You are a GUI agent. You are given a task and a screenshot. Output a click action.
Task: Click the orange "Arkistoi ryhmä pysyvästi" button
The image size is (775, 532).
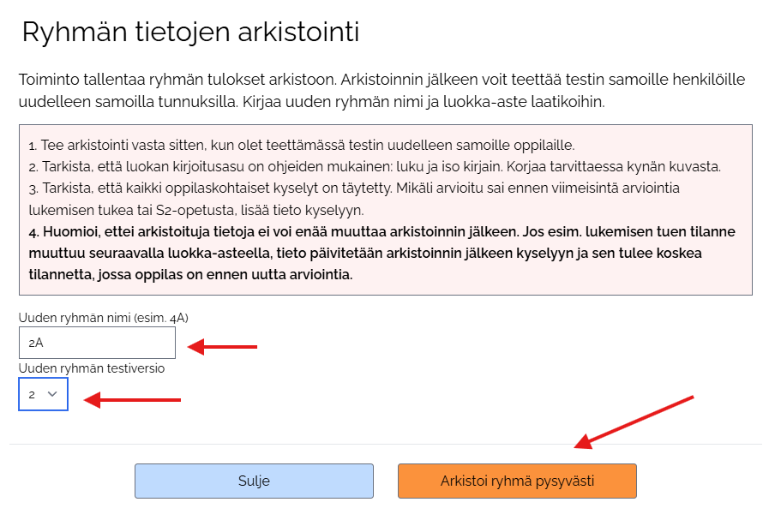pyautogui.click(x=517, y=481)
